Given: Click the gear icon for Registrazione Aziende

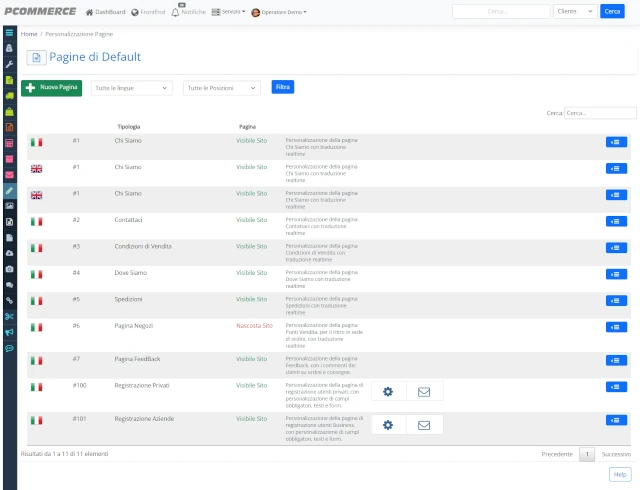Looking at the screenshot, I should (388, 425).
